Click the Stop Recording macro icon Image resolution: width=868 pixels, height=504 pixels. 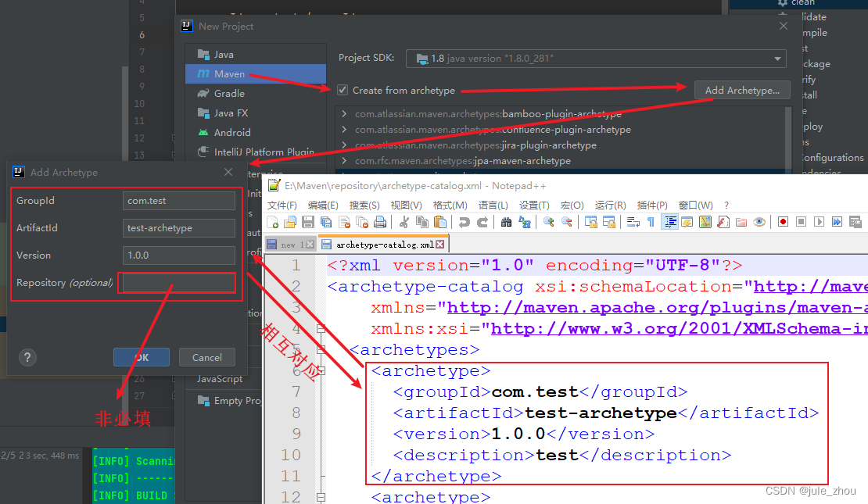(x=801, y=223)
